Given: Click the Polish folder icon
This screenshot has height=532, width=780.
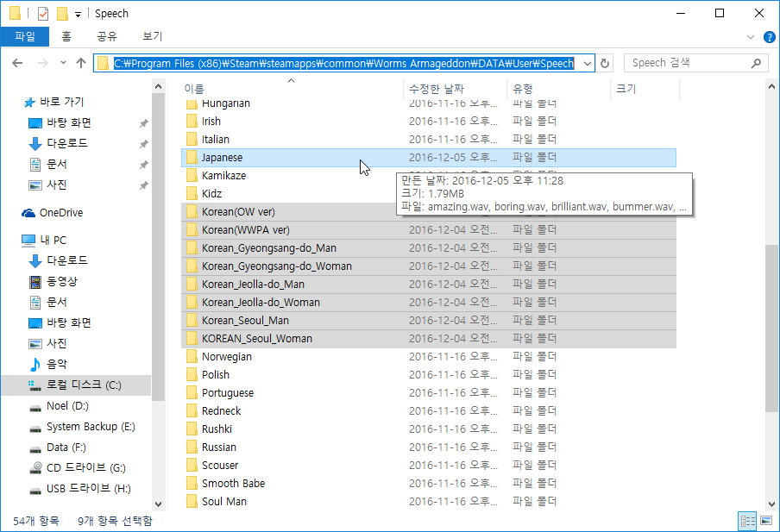Looking at the screenshot, I should [192, 375].
